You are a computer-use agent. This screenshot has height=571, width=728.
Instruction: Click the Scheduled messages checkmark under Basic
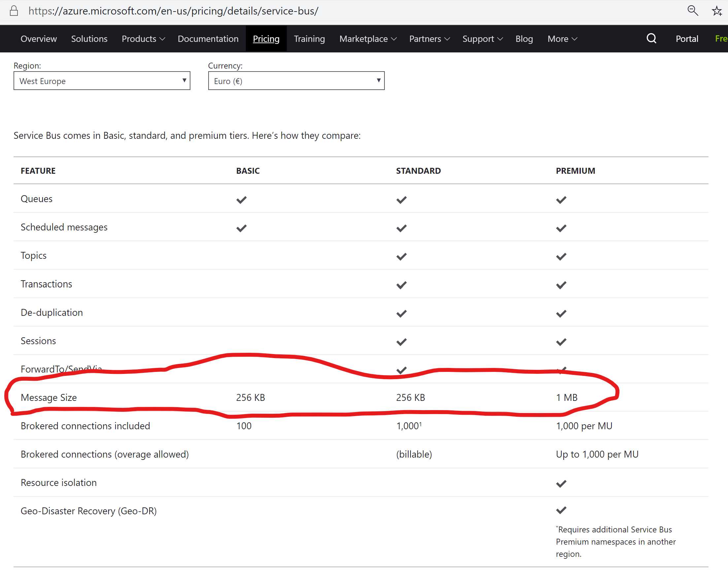[241, 228]
